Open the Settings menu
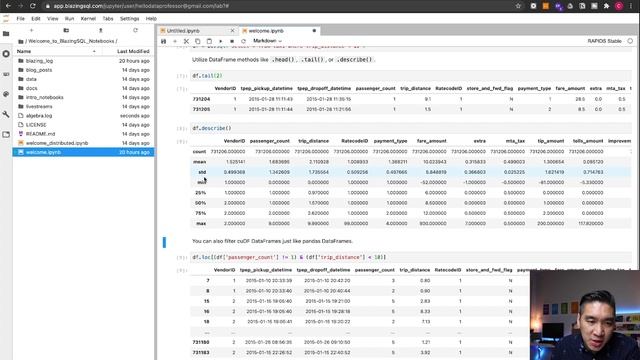The width and height of the screenshot is (640, 360). [129, 19]
